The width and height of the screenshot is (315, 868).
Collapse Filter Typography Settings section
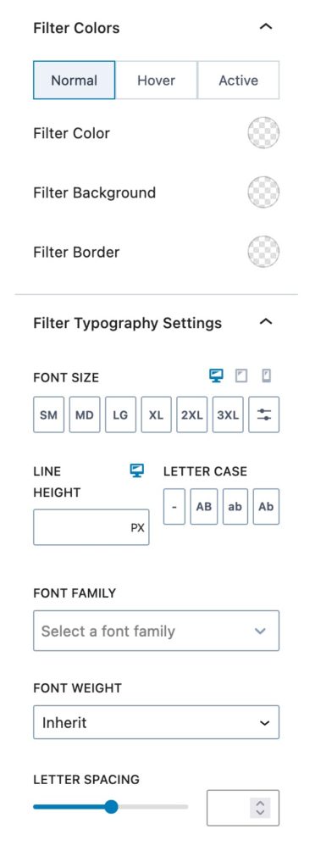tap(267, 321)
